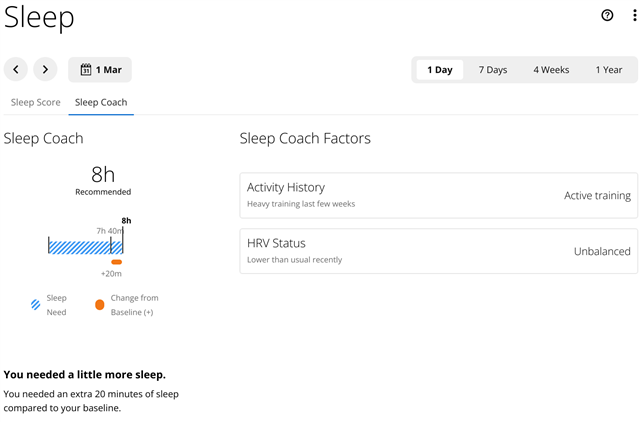Image resolution: width=640 pixels, height=422 pixels.
Task: Click the orange Change from Baseline legend icon
Action: (x=99, y=304)
